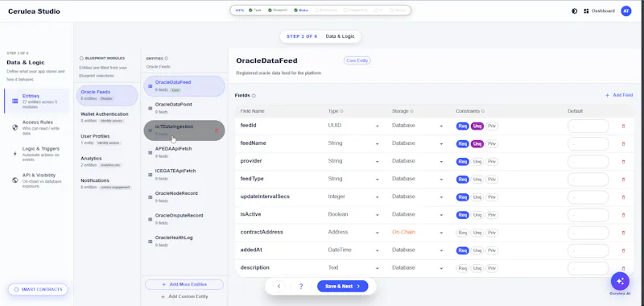Delete the feedName field

[x=623, y=144]
